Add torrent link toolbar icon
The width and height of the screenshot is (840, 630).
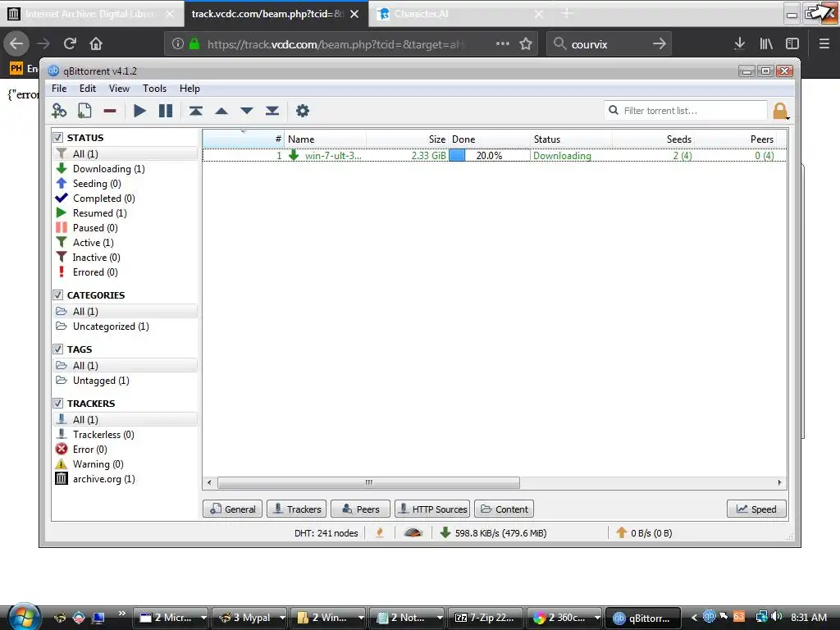pyautogui.click(x=59, y=111)
